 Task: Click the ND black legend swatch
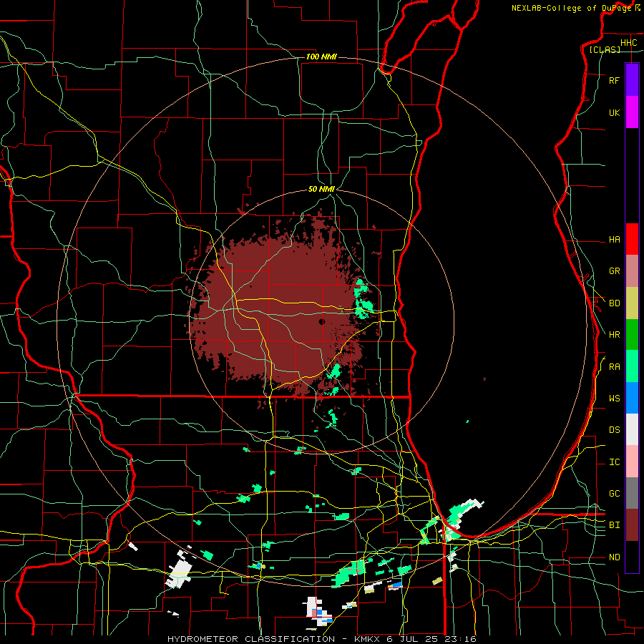point(632,557)
